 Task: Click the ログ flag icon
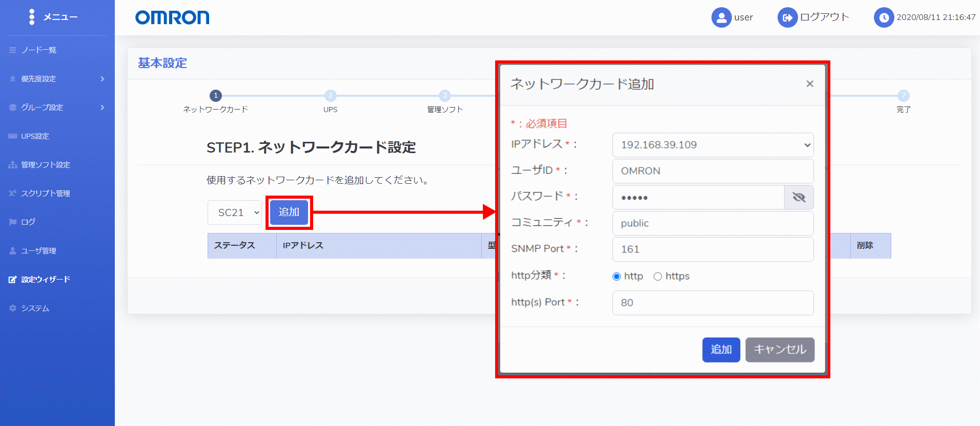(x=13, y=222)
